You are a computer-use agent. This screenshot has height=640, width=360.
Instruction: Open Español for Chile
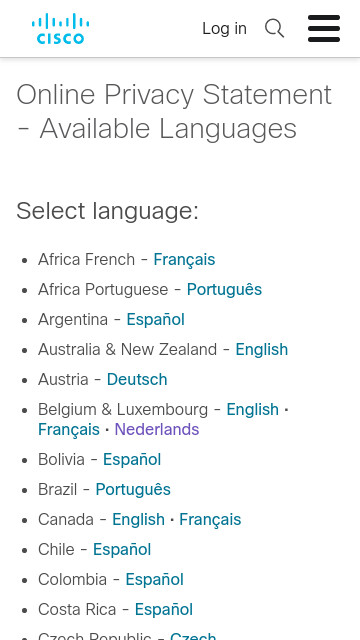click(x=122, y=550)
